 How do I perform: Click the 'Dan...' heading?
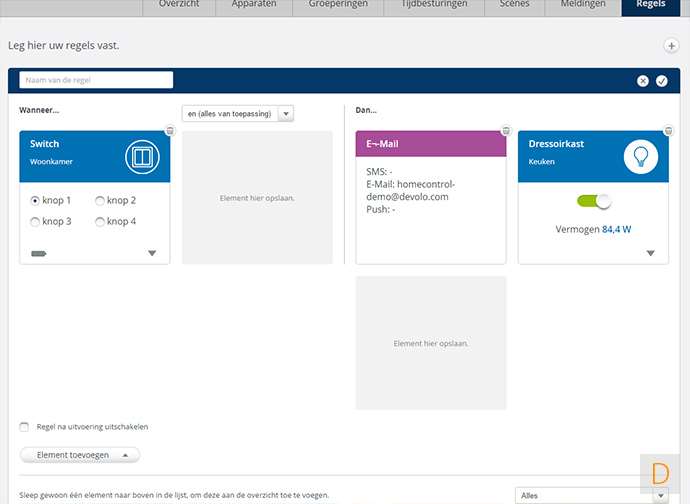[x=366, y=110]
